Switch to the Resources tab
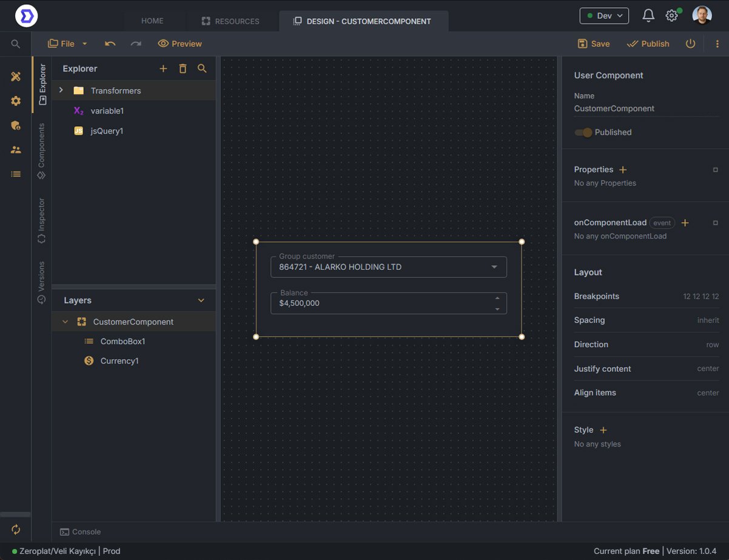Viewport: 729px width, 560px height. (230, 21)
